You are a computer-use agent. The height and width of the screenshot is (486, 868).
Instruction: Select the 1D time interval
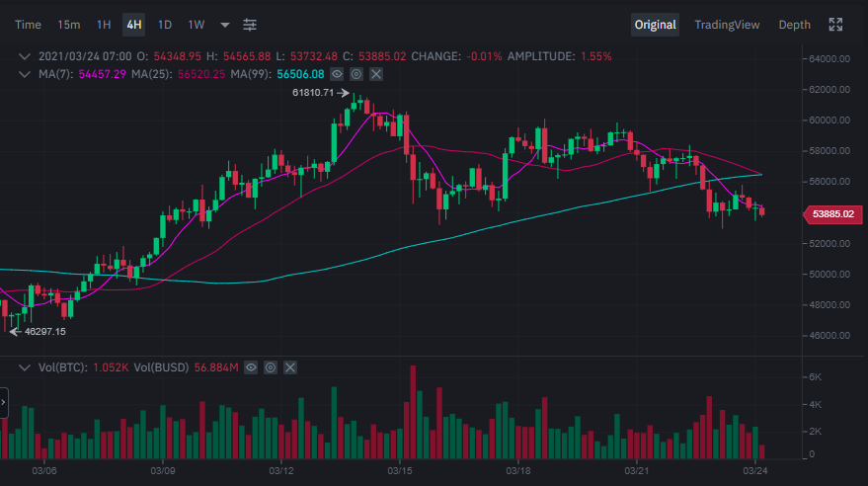tap(165, 25)
